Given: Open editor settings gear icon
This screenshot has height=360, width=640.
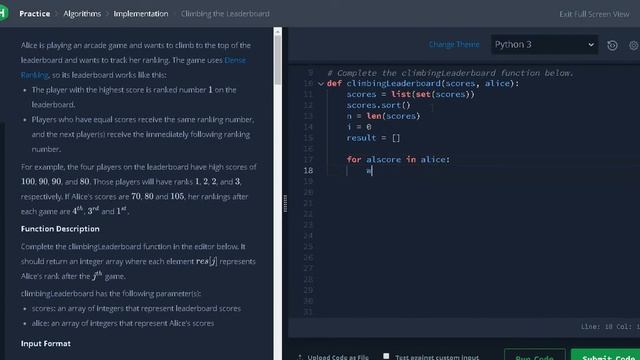Looking at the screenshot, I should pyautogui.click(x=634, y=45).
